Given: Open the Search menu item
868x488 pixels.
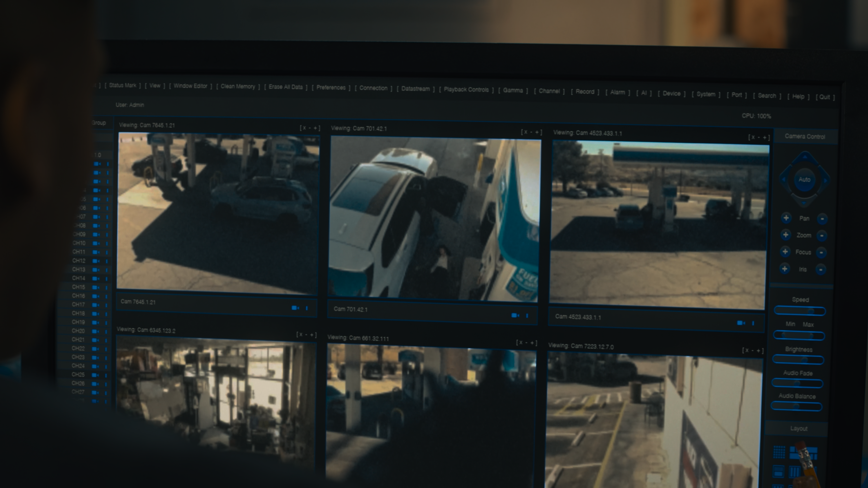Looking at the screenshot, I should [767, 96].
